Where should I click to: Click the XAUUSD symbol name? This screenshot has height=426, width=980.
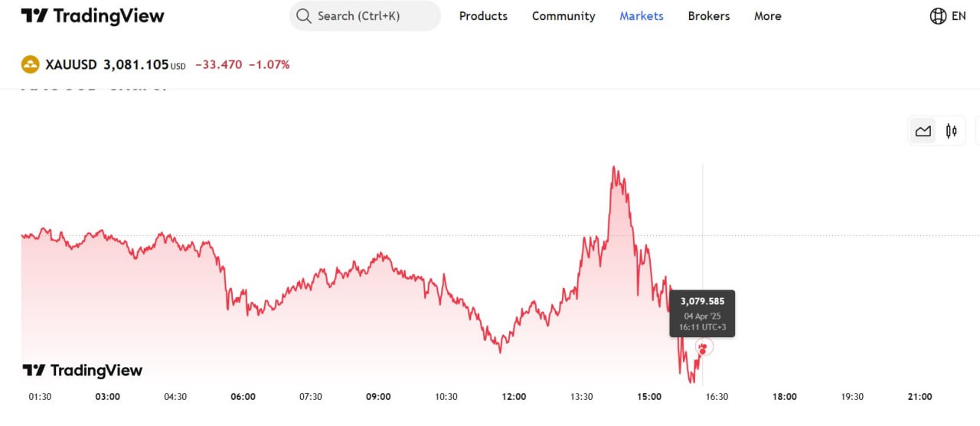(x=71, y=65)
